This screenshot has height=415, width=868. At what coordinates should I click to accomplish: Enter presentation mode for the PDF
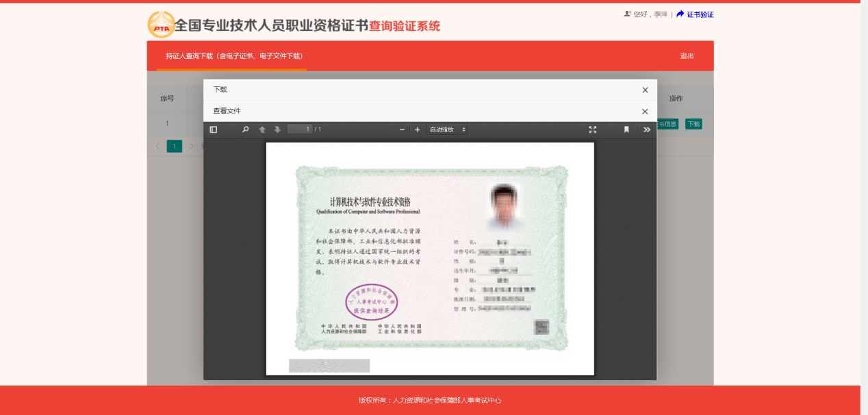click(x=592, y=129)
